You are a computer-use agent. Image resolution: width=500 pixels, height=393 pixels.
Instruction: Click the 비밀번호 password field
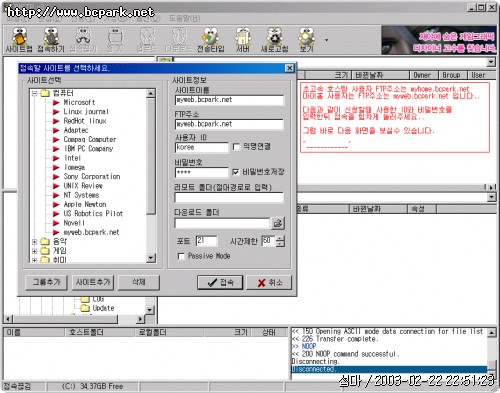point(202,172)
